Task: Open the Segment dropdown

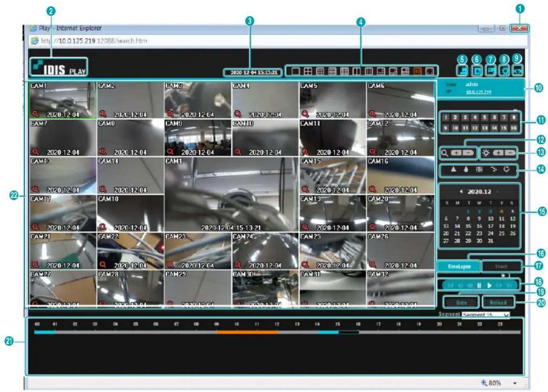Action: [x=486, y=315]
